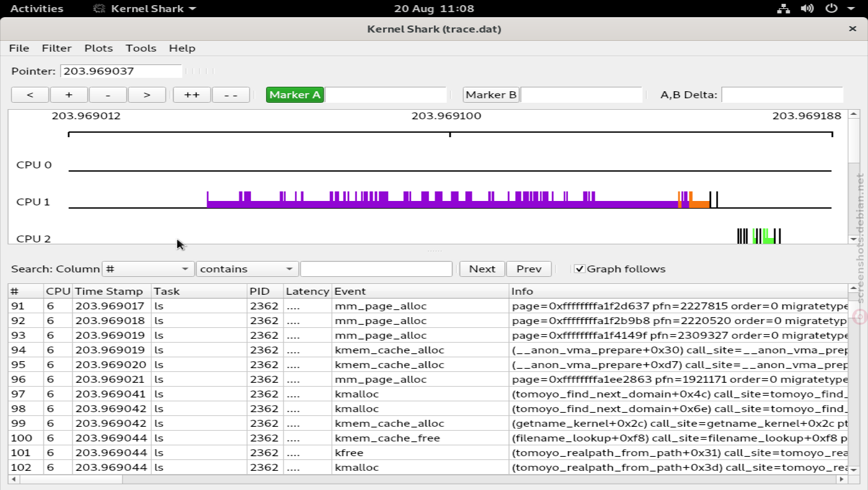Click the tomoyo_find_next_domain+0x6e info cell
Image resolution: width=868 pixels, height=490 pixels.
pyautogui.click(x=678, y=409)
